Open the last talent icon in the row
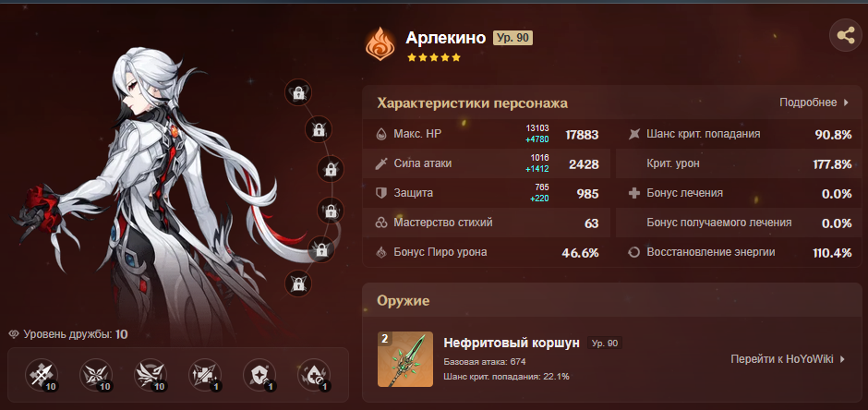The image size is (868, 410). pos(314,375)
